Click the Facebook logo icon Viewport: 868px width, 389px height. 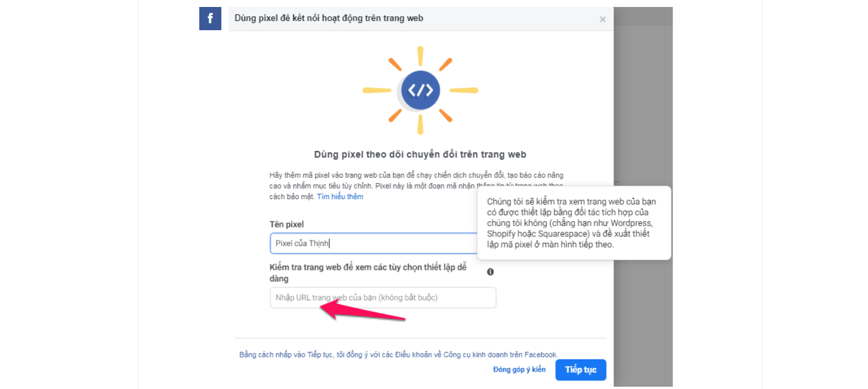(x=210, y=19)
